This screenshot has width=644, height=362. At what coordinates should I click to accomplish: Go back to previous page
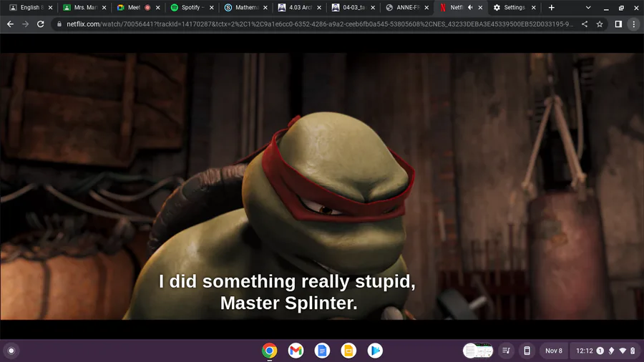[x=10, y=24]
